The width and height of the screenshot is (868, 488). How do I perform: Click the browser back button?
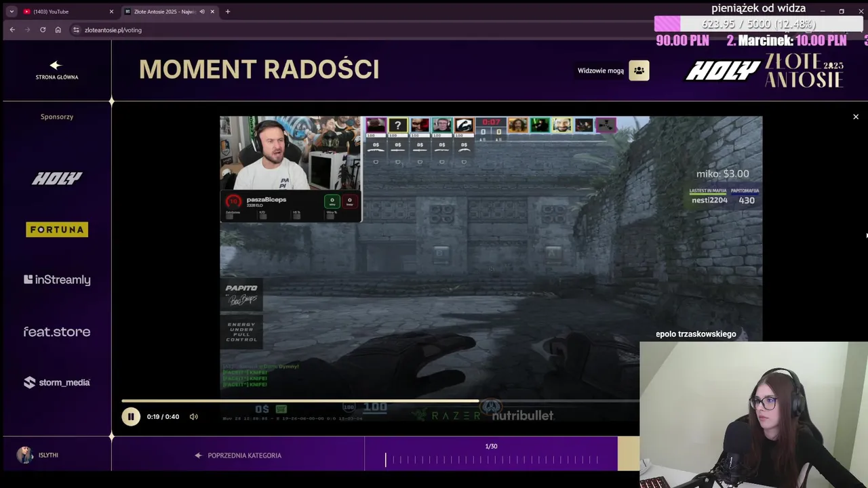pyautogui.click(x=12, y=30)
